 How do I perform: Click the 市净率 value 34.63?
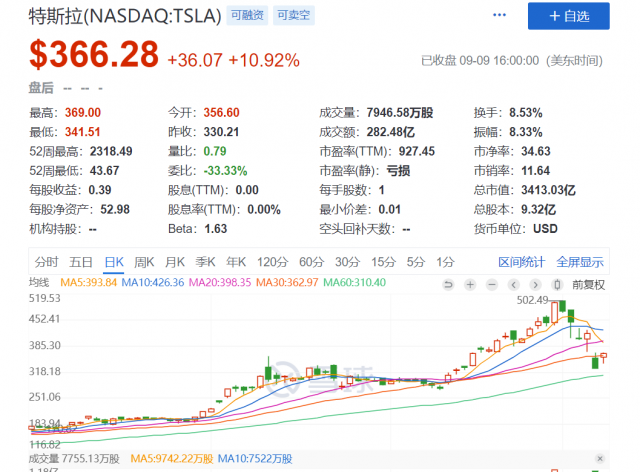point(536,151)
